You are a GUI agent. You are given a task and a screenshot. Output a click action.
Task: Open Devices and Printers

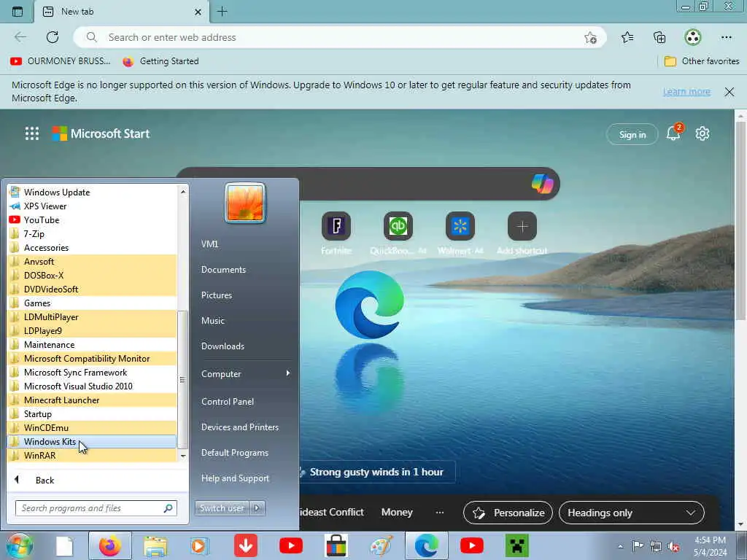239,427
